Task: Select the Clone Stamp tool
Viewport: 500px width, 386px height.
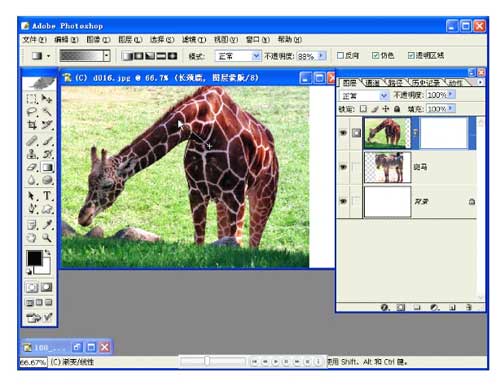Action: pyautogui.click(x=32, y=153)
